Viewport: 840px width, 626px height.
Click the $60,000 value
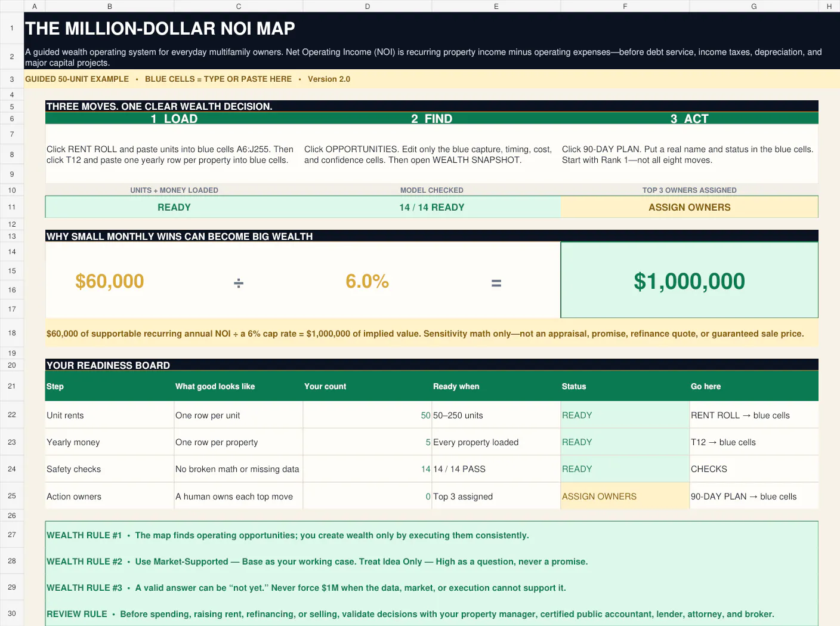click(x=110, y=281)
